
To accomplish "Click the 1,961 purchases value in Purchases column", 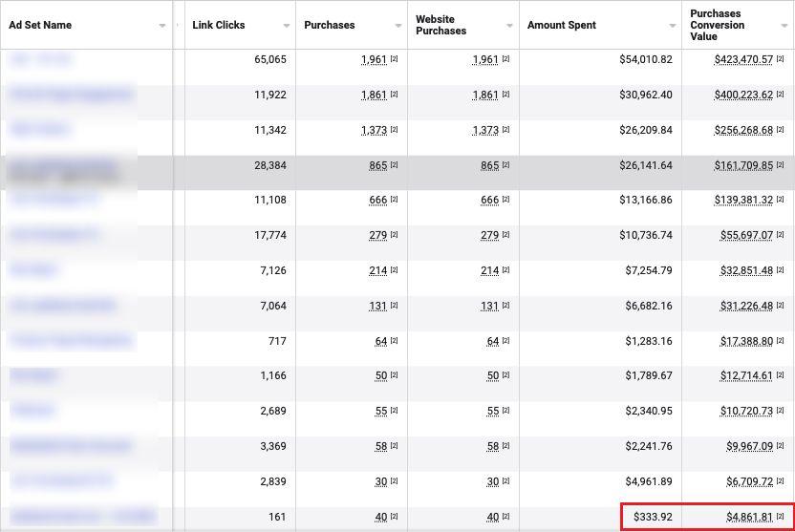I will point(374,60).
